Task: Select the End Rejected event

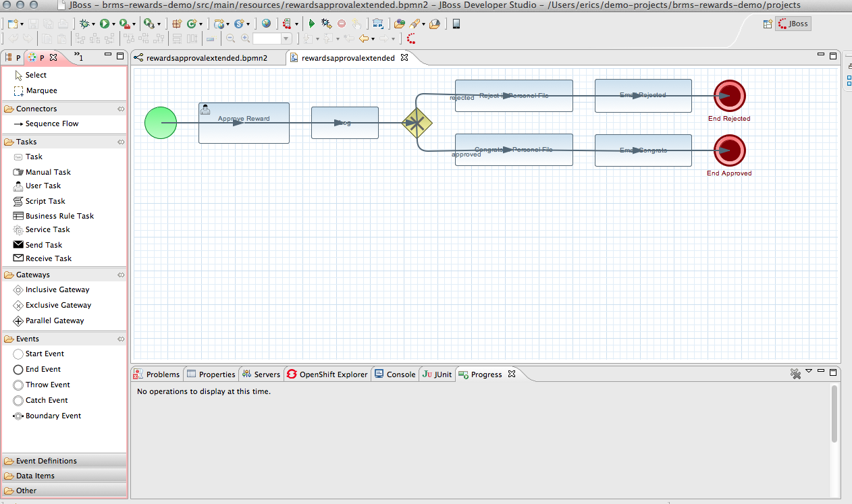Action: (x=729, y=96)
